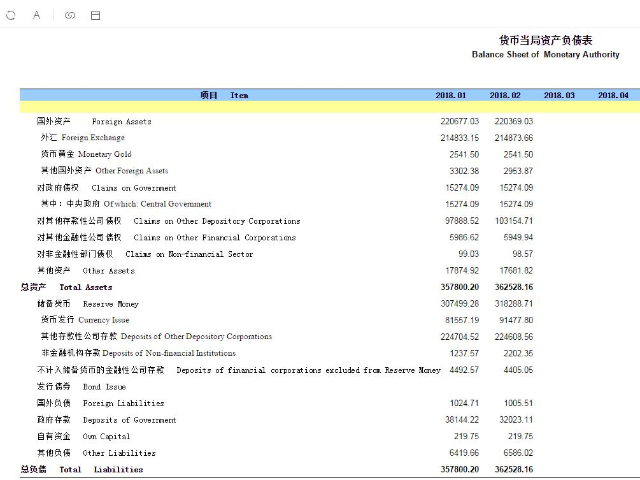Screen dimensions: 640x480
Task: Click the value 5986.62 for Other Financial Corporations
Action: [464, 237]
